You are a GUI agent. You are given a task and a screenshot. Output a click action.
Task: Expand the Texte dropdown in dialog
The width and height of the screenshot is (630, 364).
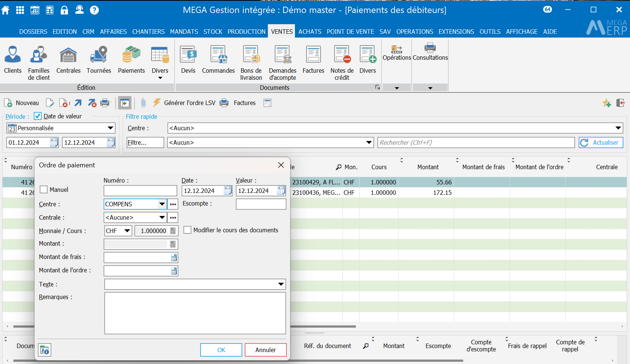[281, 284]
